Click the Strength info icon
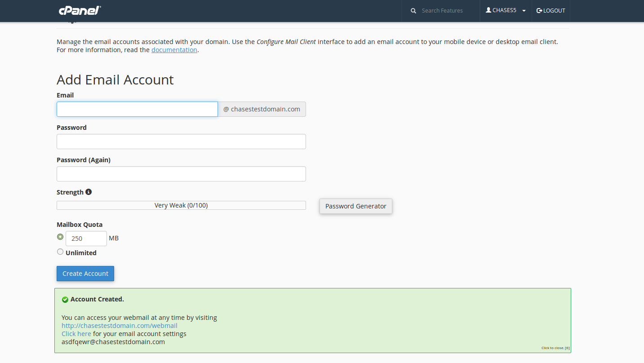Screen dimensions: 644x363 point(89,192)
